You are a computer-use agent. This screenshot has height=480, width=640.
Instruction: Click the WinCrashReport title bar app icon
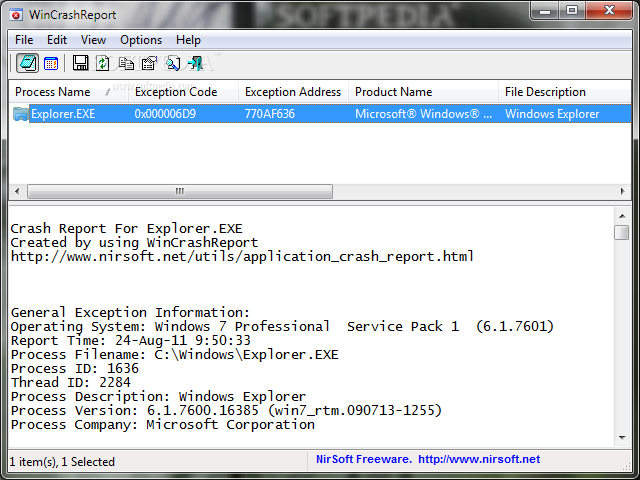(16, 15)
